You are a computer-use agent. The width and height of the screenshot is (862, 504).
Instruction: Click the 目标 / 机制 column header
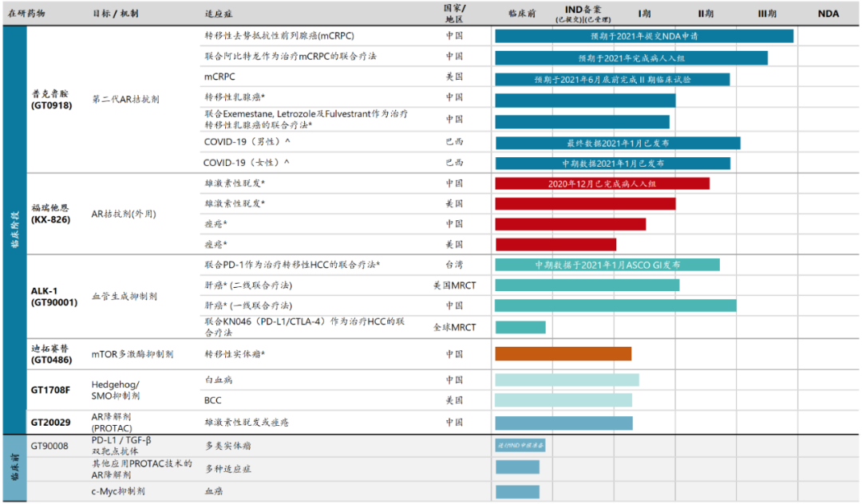pos(116,14)
